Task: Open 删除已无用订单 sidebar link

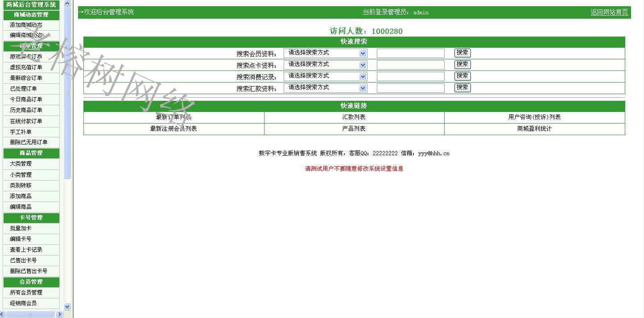Action: point(29,142)
